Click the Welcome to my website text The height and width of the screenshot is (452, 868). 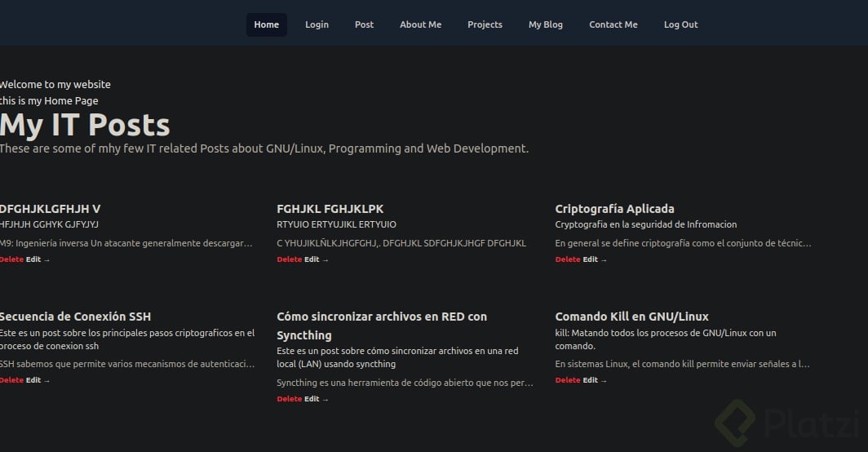coord(55,84)
